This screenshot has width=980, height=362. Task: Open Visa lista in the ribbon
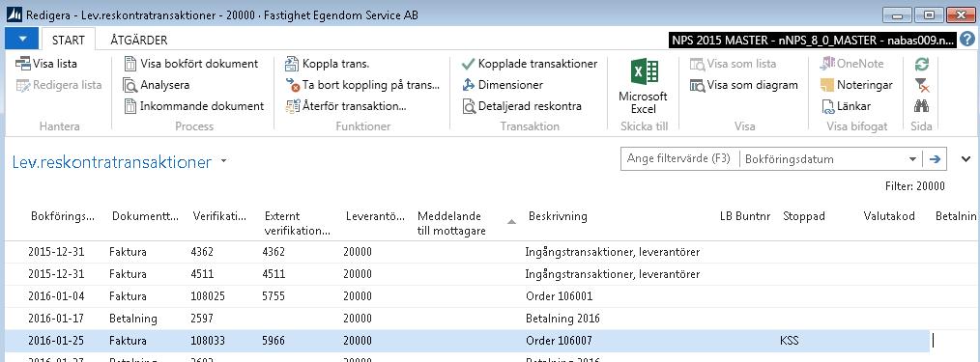pyautogui.click(x=46, y=64)
